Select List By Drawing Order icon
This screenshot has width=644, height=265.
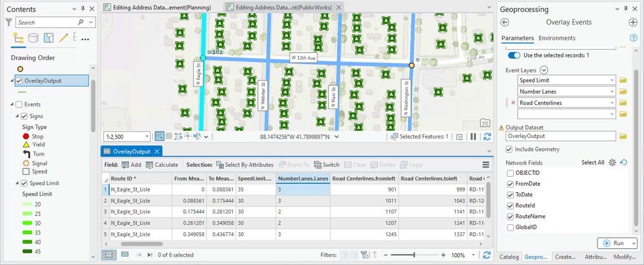click(19, 38)
